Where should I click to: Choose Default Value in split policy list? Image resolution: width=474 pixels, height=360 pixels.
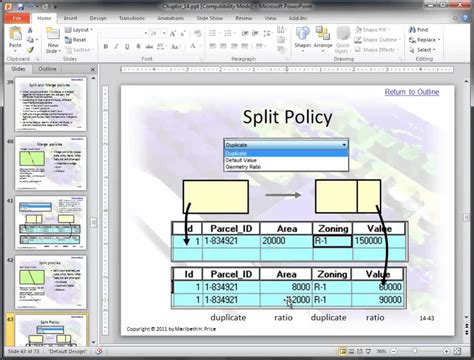point(241,160)
